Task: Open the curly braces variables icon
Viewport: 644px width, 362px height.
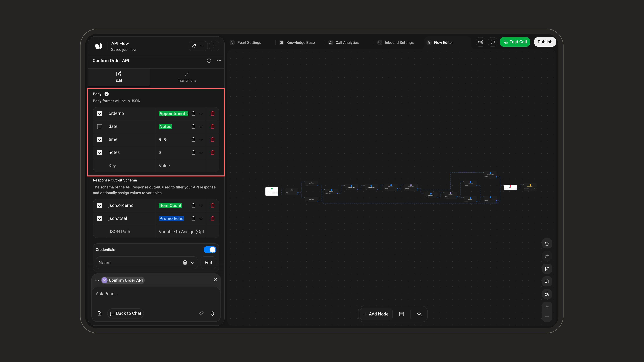Action: click(x=493, y=42)
